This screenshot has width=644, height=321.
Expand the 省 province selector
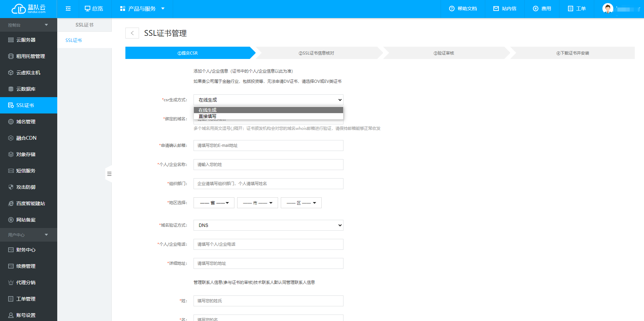pos(214,203)
